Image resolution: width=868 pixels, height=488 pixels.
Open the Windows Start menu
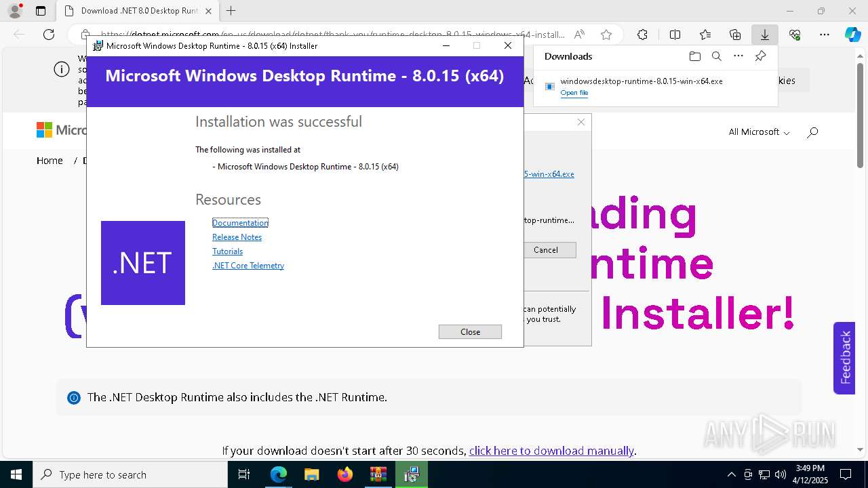click(x=16, y=474)
